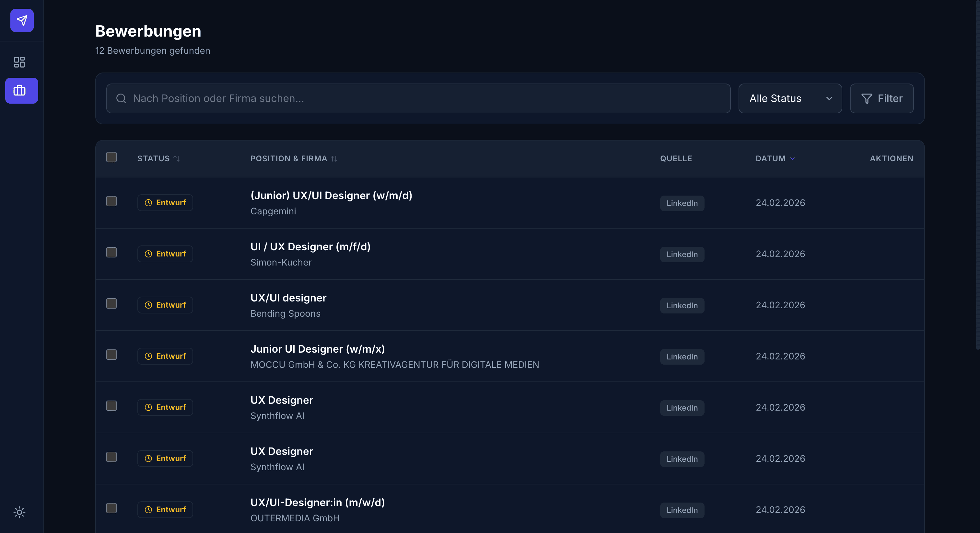This screenshot has height=533, width=980.
Task: Sort by Position & Firma arrows icon
Action: [334, 159]
